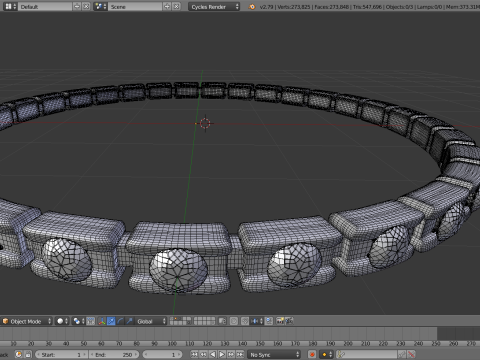Delete the Default screen layout
This screenshot has height=360, width=480.
click(x=86, y=6)
